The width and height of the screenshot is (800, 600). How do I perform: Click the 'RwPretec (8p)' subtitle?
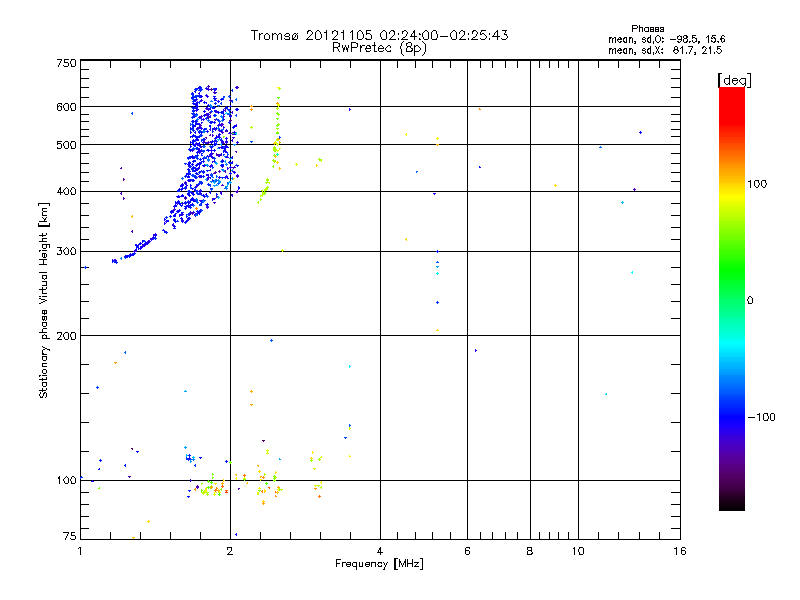click(x=379, y=48)
